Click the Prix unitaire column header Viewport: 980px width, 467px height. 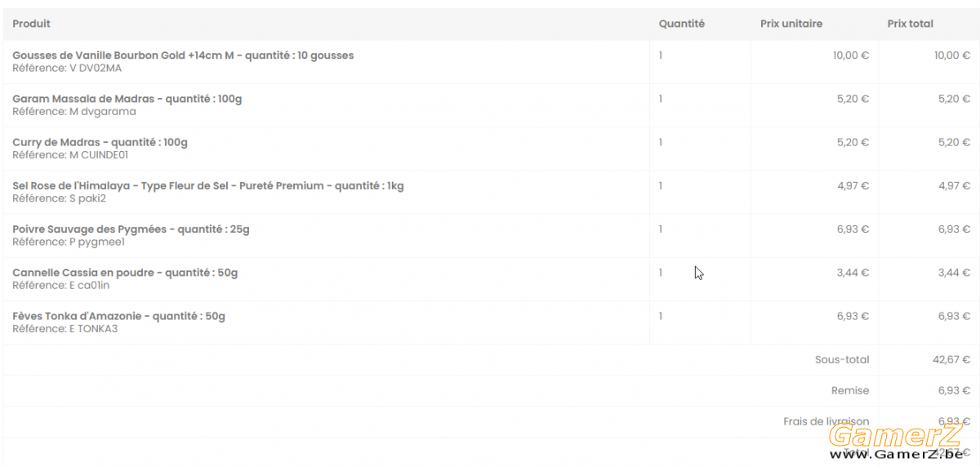(791, 24)
